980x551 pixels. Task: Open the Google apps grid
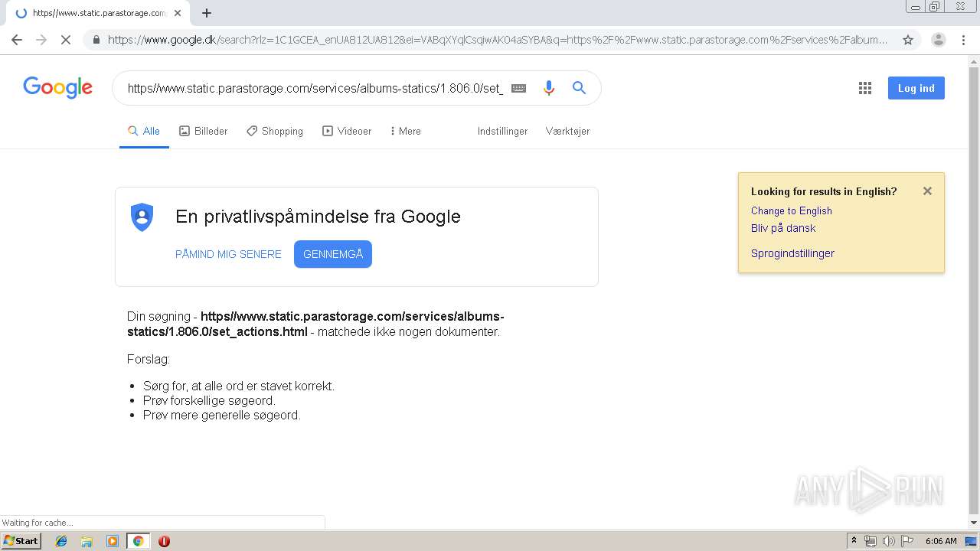pos(865,88)
